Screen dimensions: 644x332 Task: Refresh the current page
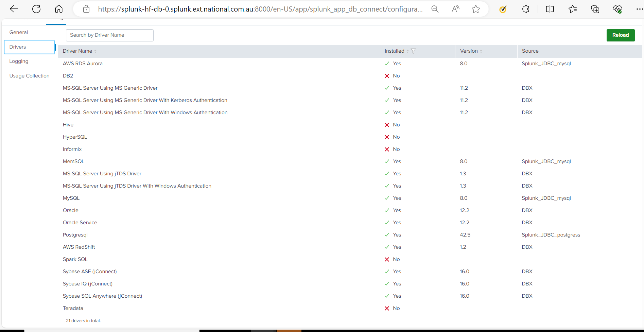pos(36,9)
